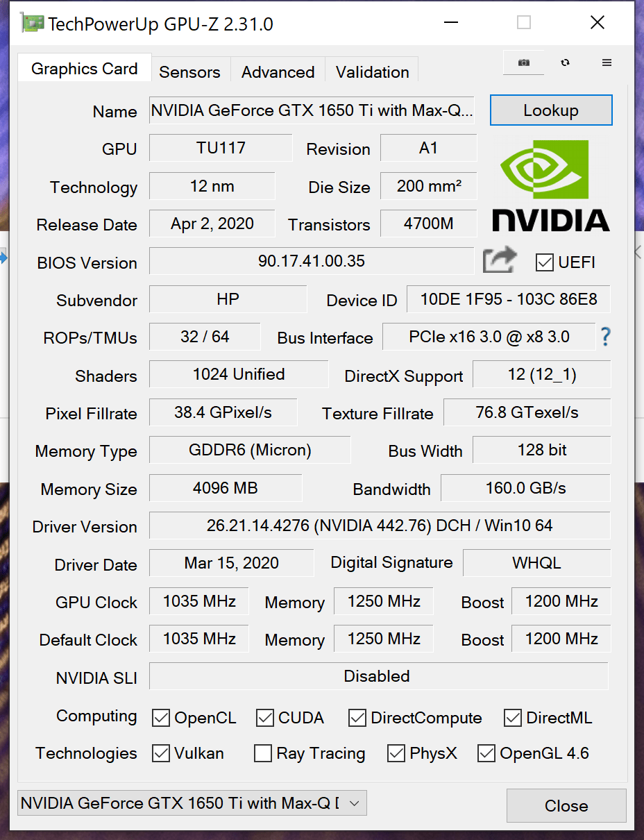This screenshot has width=644, height=840.
Task: Click the Bus Interface question mark icon
Action: coord(605,337)
